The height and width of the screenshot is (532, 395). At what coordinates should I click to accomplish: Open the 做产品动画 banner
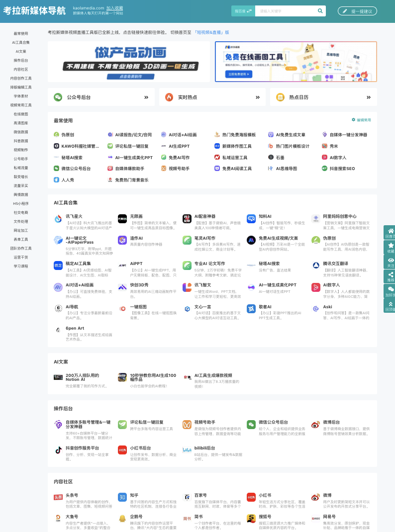[129, 62]
